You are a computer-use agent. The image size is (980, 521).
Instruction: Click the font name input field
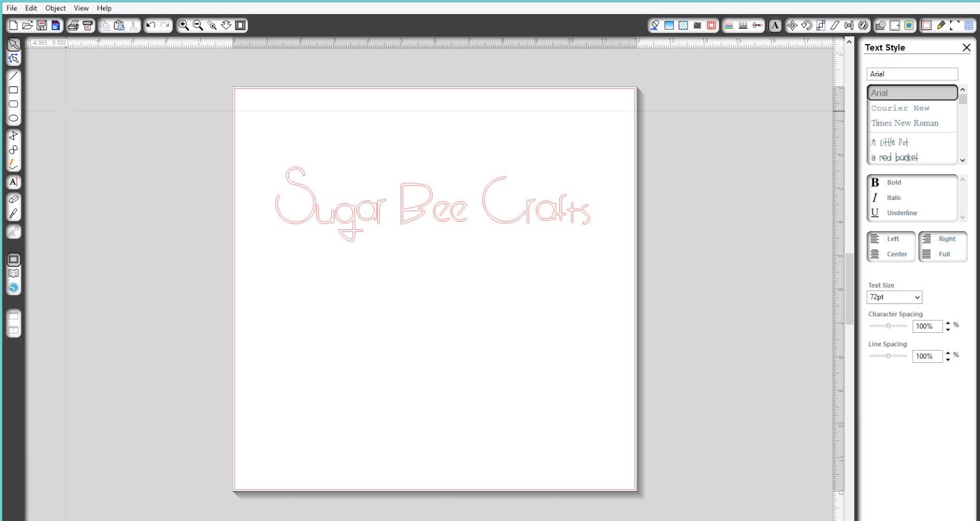[x=912, y=74]
